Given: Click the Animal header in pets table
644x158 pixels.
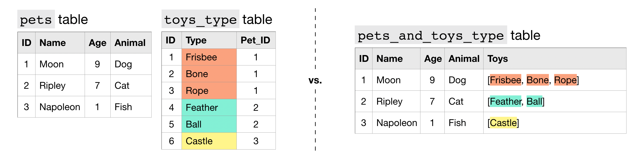Looking at the screenshot, I should click(130, 43).
